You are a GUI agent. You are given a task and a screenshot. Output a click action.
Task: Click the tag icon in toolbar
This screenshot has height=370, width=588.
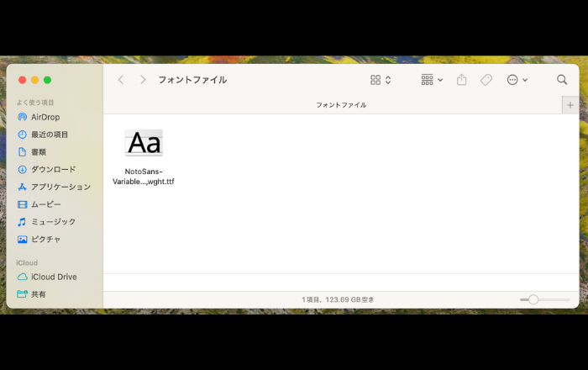486,80
